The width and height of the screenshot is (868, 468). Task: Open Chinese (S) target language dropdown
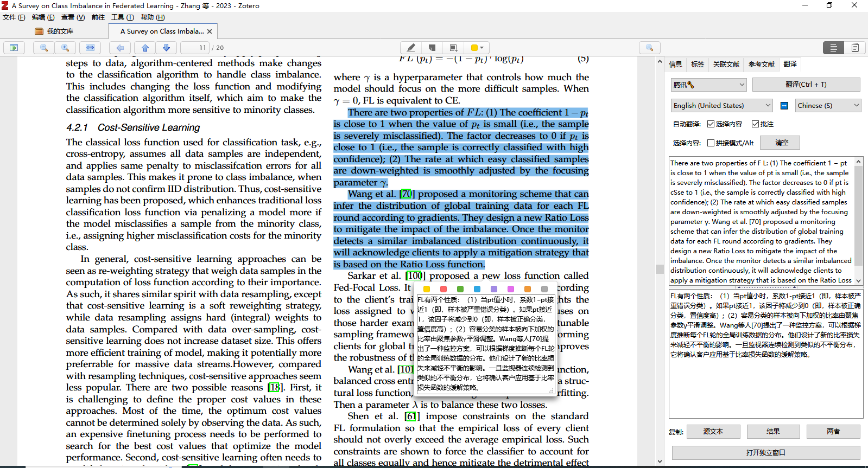tap(828, 106)
